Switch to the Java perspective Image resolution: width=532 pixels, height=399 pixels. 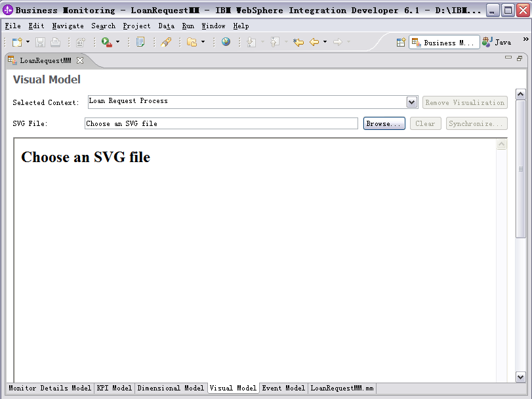tap(497, 43)
